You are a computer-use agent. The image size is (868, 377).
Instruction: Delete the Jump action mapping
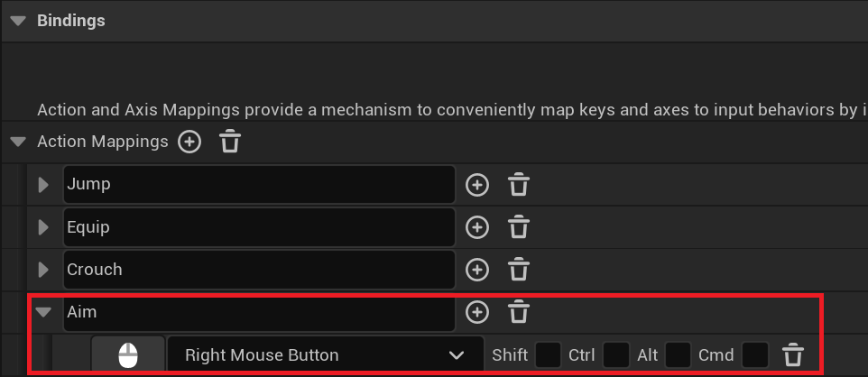pos(518,185)
